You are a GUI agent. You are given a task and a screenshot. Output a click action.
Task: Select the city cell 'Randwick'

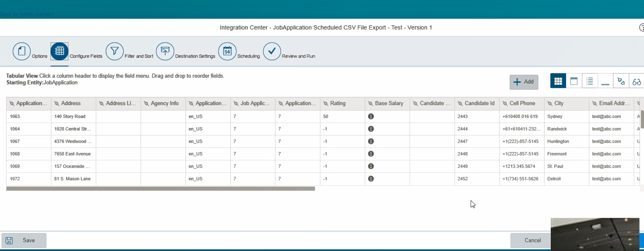[x=567, y=129]
